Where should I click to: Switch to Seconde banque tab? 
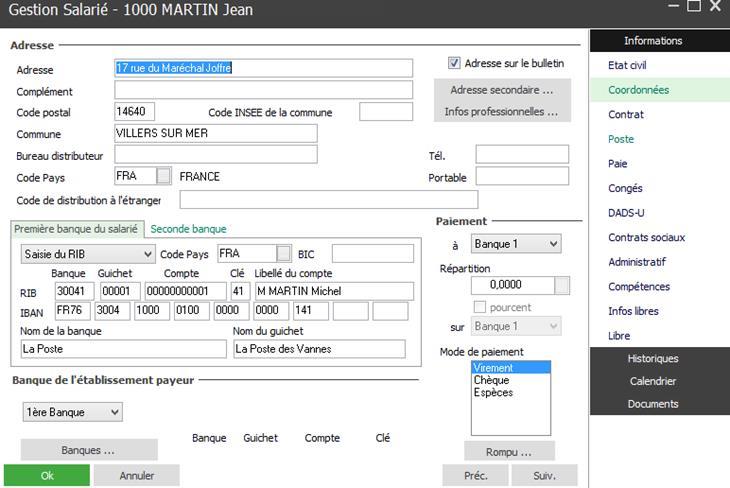[189, 229]
